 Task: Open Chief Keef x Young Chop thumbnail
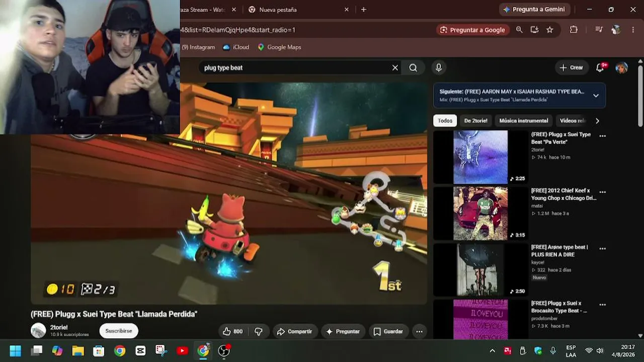(x=480, y=214)
